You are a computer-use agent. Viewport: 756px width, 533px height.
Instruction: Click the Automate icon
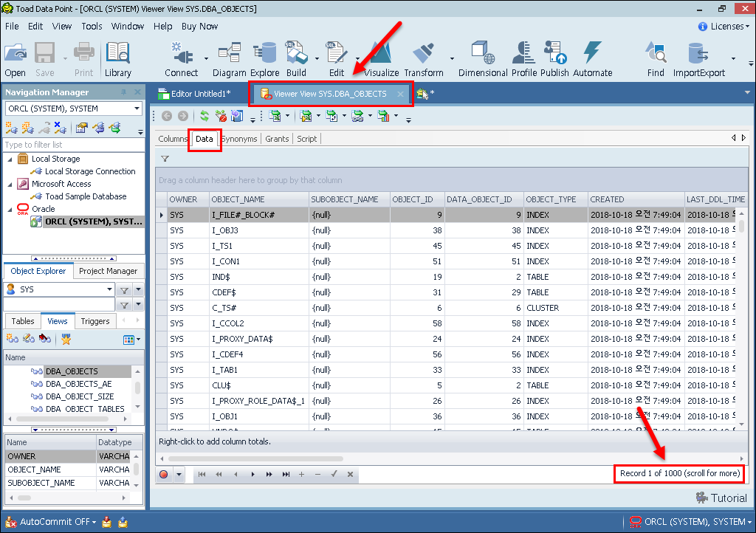tap(592, 59)
